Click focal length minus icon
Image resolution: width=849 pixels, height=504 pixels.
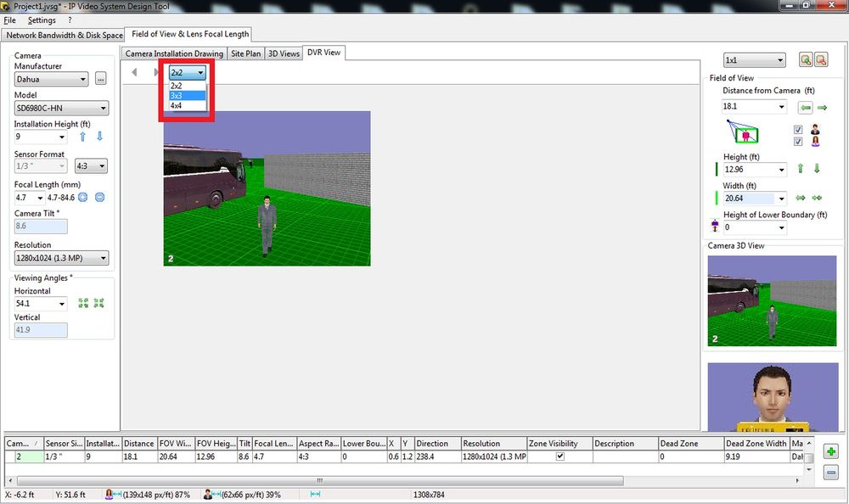(99, 198)
